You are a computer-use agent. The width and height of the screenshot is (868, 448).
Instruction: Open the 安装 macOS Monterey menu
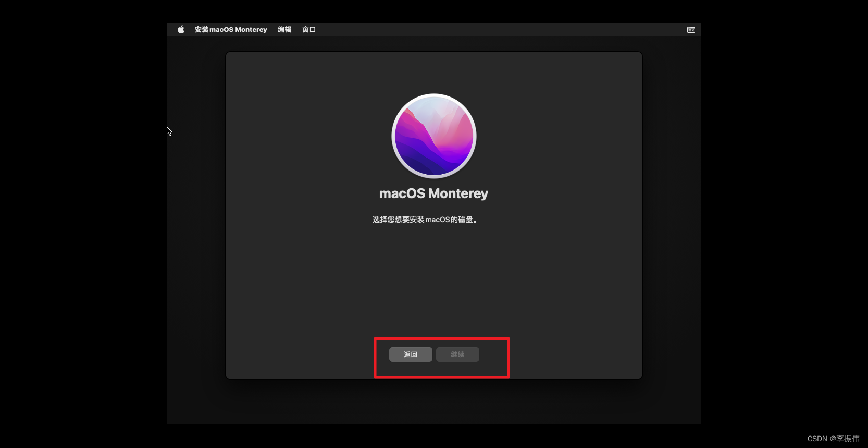point(231,30)
